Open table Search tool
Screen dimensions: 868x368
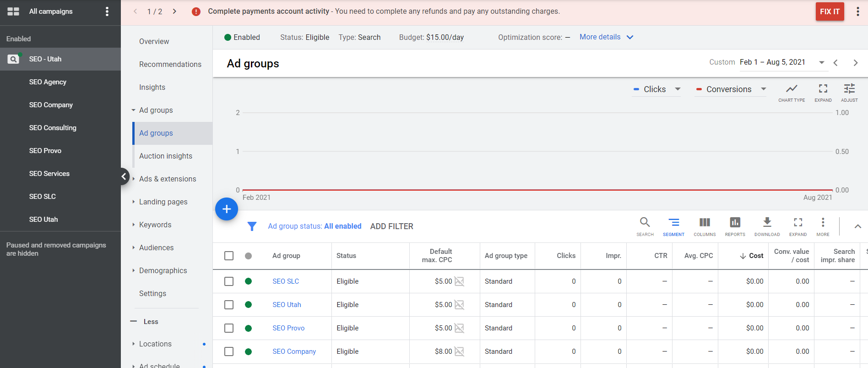(645, 226)
